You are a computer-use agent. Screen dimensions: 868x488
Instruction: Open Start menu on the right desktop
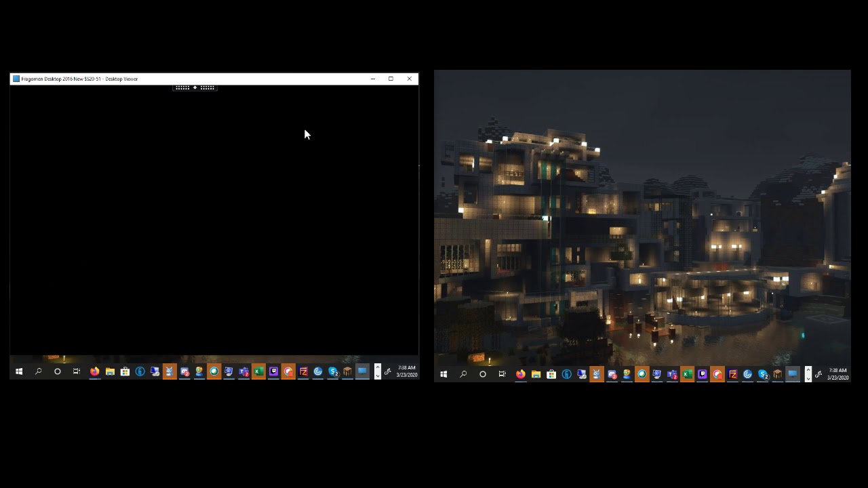(x=443, y=374)
